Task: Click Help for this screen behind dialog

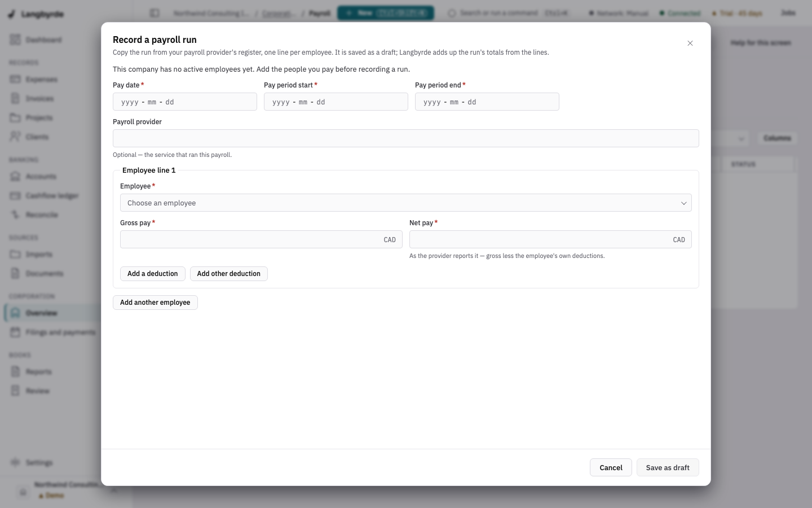Action: pos(761,43)
